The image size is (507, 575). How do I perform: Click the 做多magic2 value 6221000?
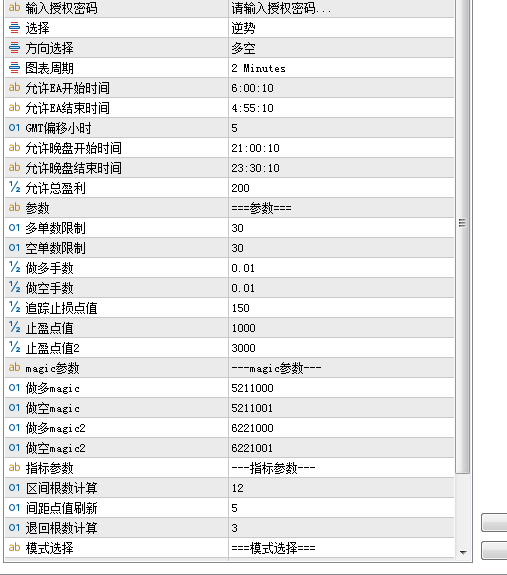click(341, 428)
